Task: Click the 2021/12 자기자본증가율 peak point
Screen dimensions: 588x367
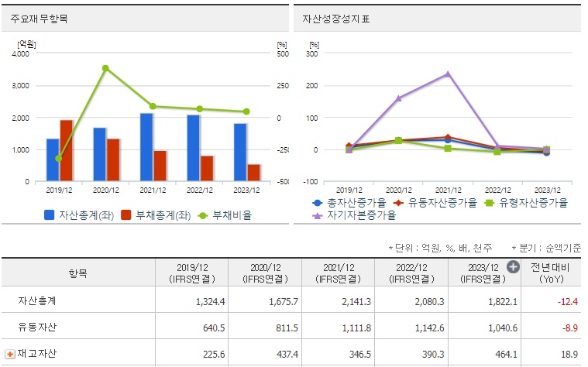Action: (448, 74)
